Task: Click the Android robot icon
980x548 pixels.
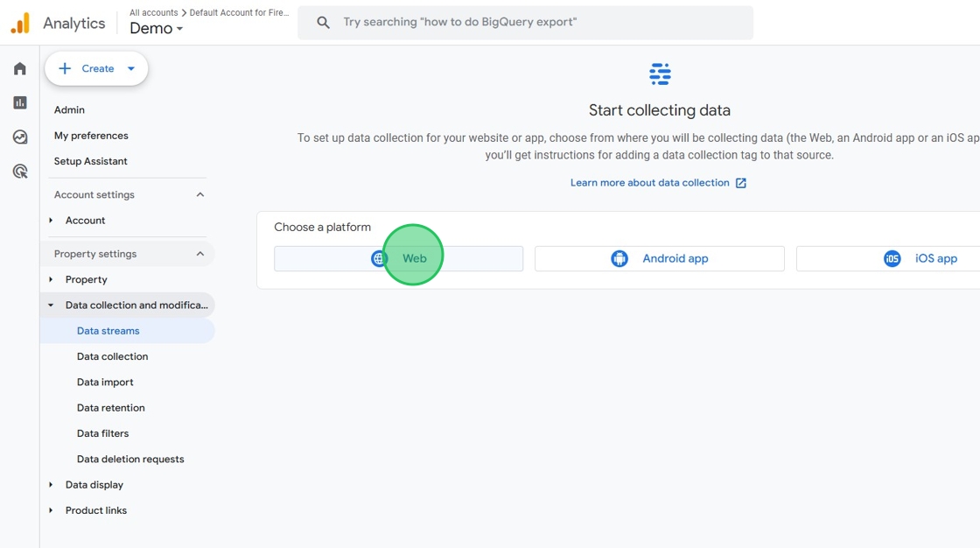Action: click(x=619, y=258)
